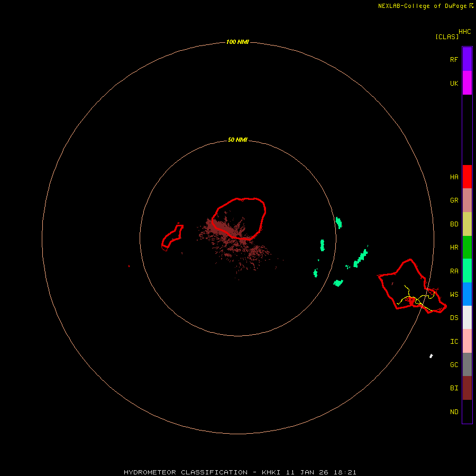
Task: Click the magenta UK legend swatch
Action: pos(467,83)
